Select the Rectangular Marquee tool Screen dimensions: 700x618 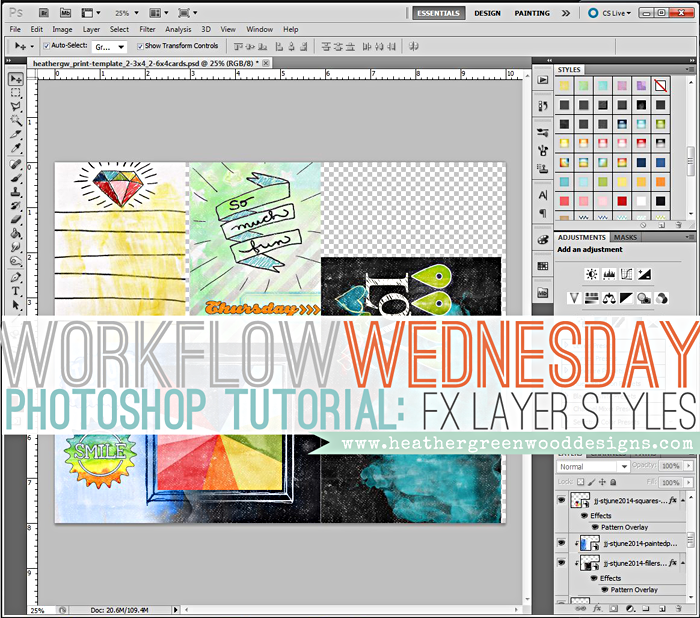(16, 93)
